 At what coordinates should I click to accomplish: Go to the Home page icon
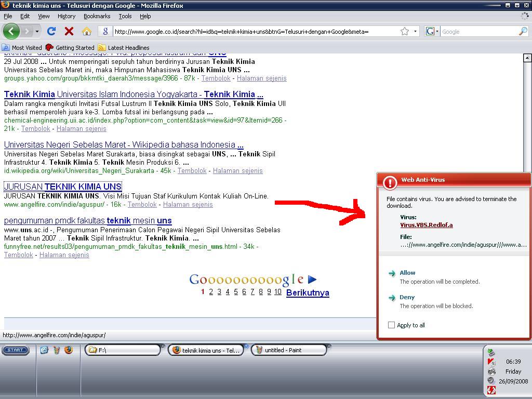(87, 31)
